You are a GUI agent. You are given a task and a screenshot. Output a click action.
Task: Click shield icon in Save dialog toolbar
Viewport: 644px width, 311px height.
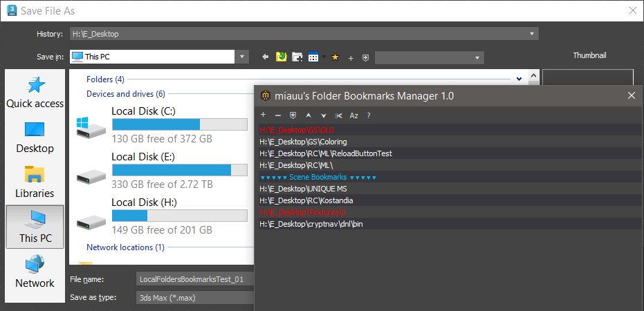tap(365, 58)
